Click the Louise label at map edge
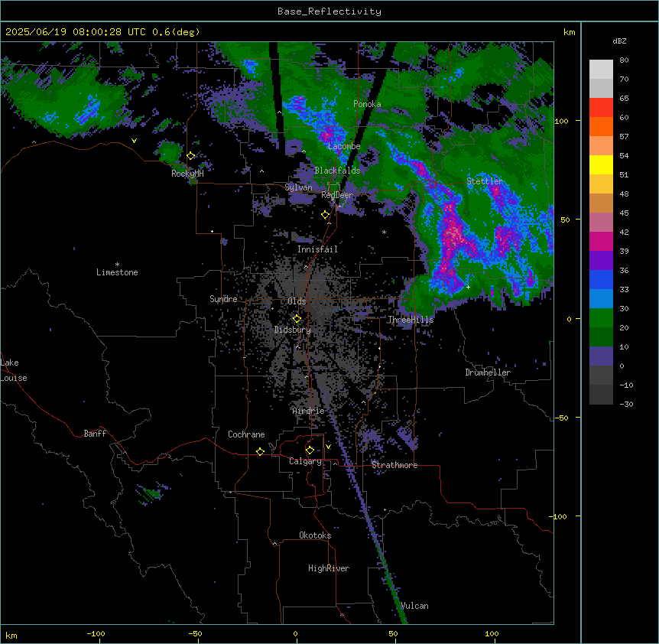 click(x=14, y=378)
